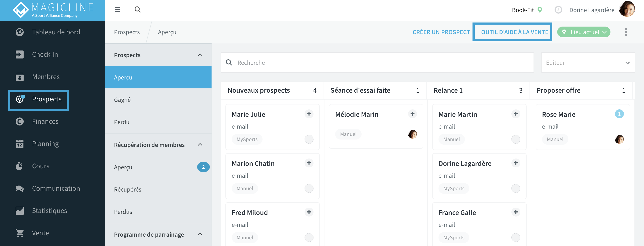Click editor avatar on Rose Marie card
This screenshot has height=246, width=644.
pos(619,139)
